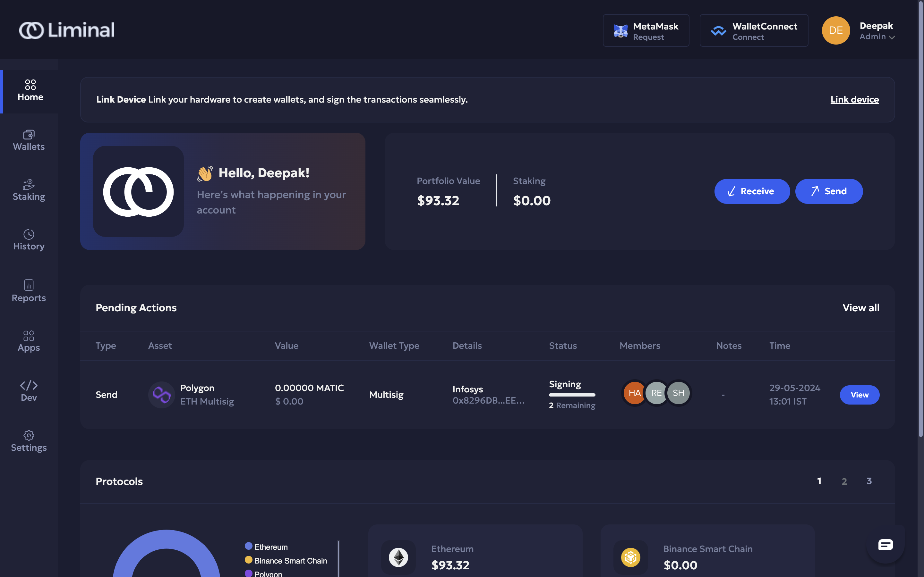Click the Signing progress bar
The height and width of the screenshot is (577, 924).
click(x=572, y=395)
